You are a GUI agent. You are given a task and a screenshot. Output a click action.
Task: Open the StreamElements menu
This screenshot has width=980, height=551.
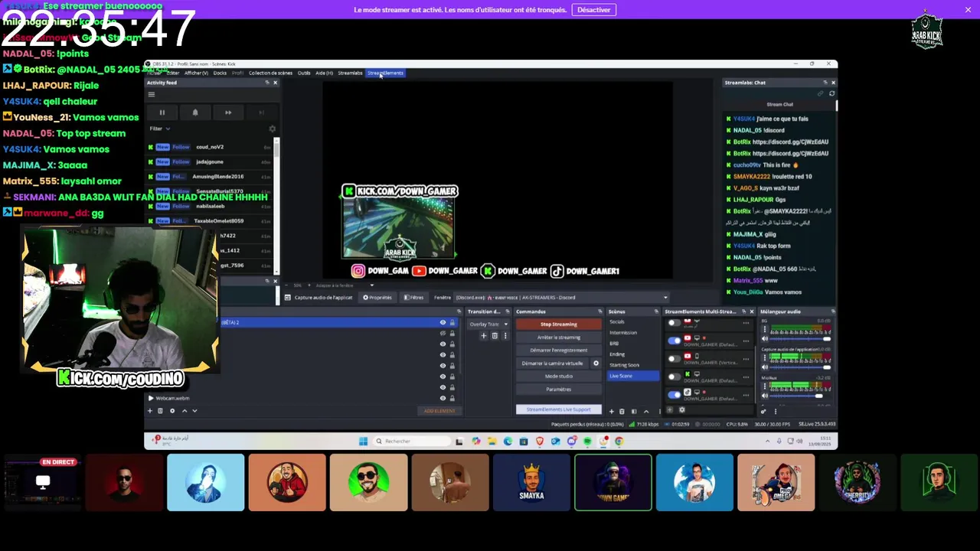385,73
